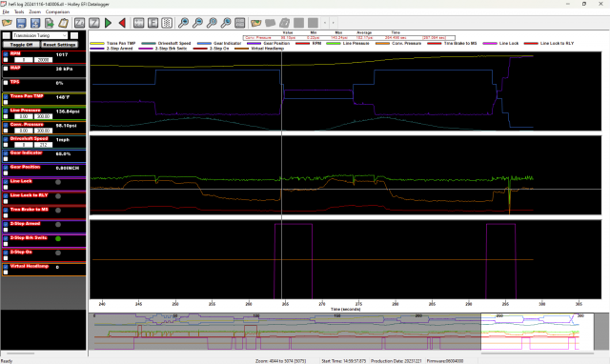The width and height of the screenshot is (610, 364).
Task: Open the small toolbar overflow arrow dropdown
Action: pyautogui.click(x=325, y=23)
